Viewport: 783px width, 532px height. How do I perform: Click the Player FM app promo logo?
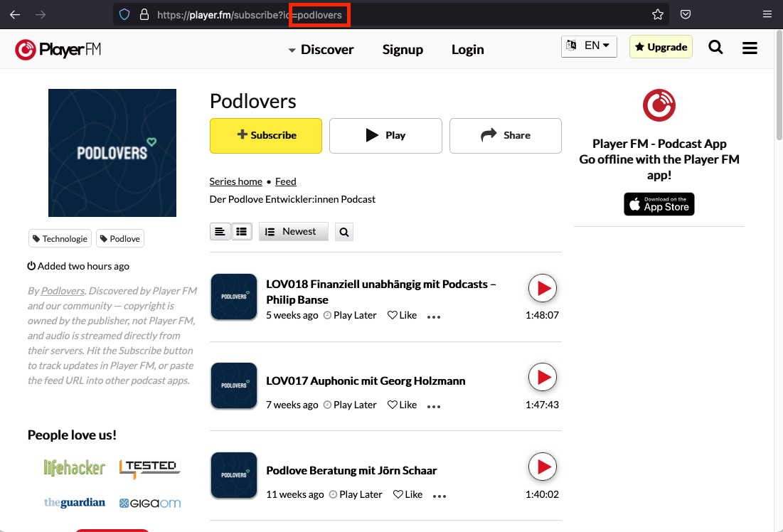pos(659,105)
